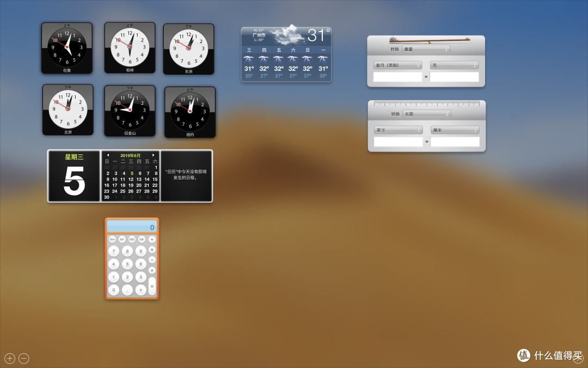The height and width of the screenshot is (368, 588).
Task: Open the 长度 conversion type dropdown
Action: (x=427, y=114)
